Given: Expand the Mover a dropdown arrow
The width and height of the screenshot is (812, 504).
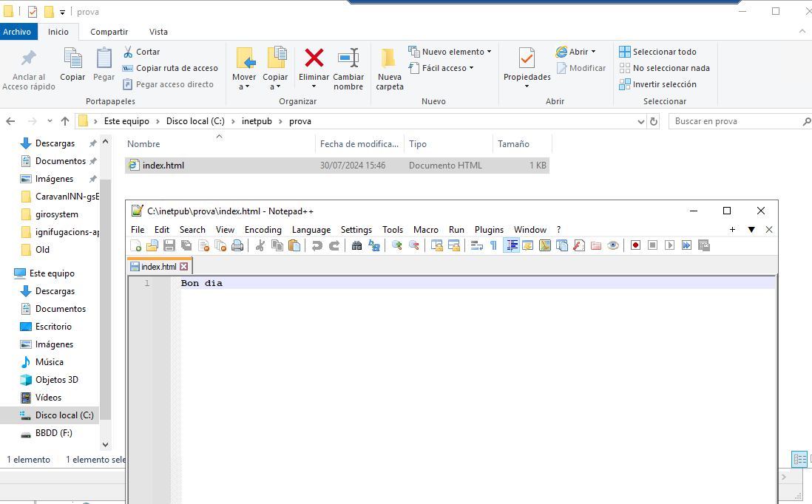Looking at the screenshot, I should [x=246, y=86].
